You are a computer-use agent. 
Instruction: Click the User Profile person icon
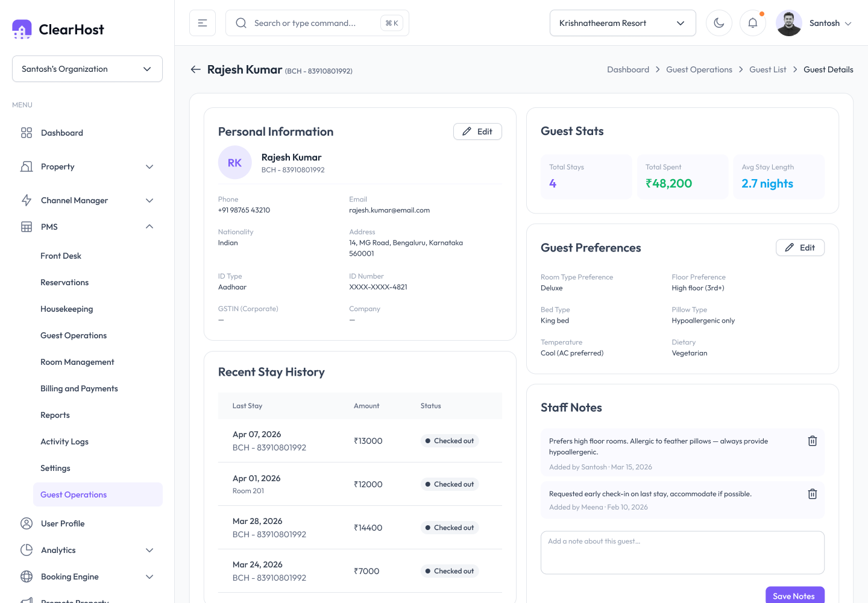coord(27,523)
